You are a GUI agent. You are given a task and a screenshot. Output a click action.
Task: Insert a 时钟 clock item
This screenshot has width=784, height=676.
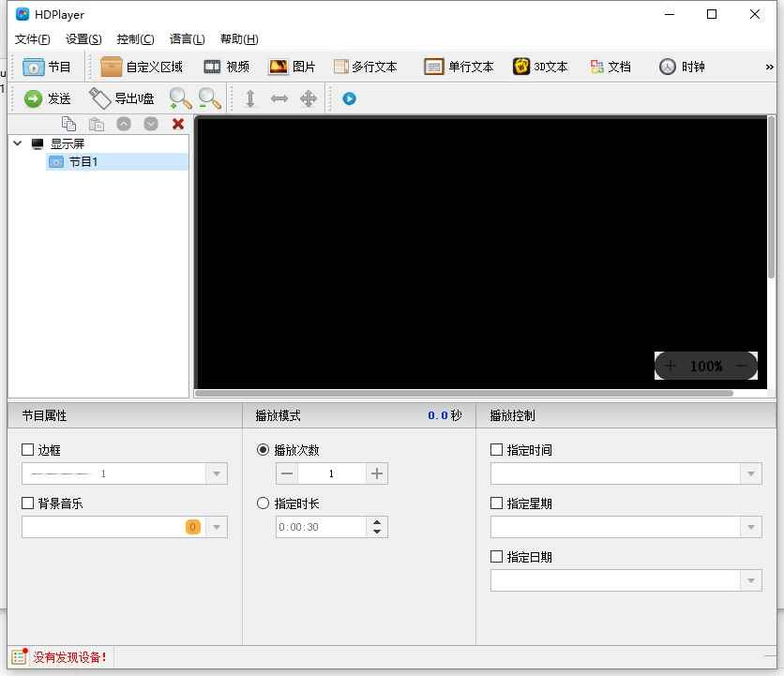(682, 67)
